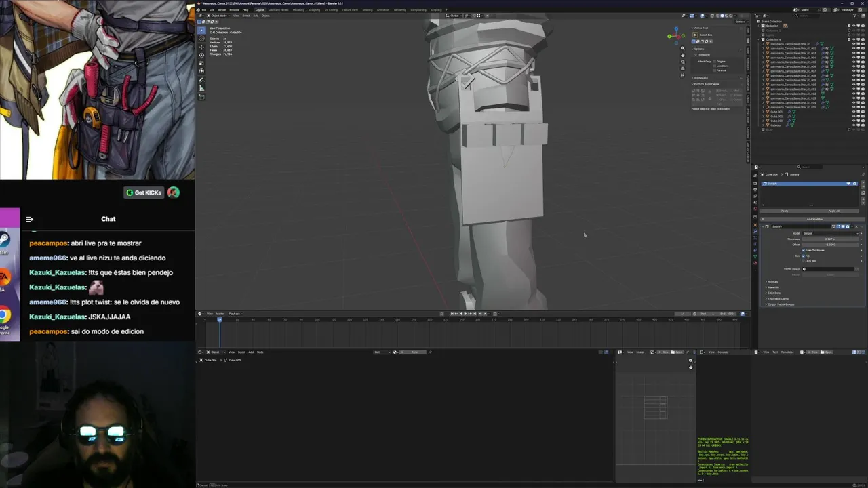Select the Rotate tool
The width and height of the screenshot is (868, 488).
pyautogui.click(x=201, y=55)
